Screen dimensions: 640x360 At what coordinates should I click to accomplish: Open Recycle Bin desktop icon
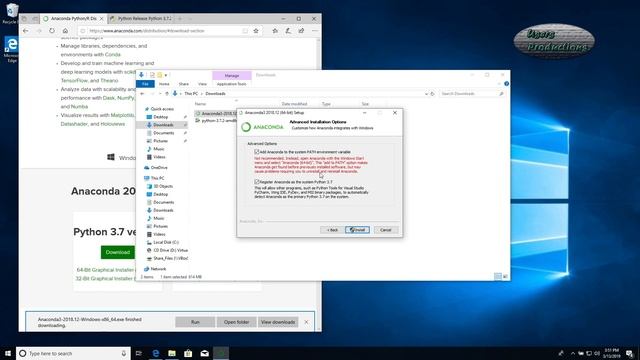pos(11,13)
